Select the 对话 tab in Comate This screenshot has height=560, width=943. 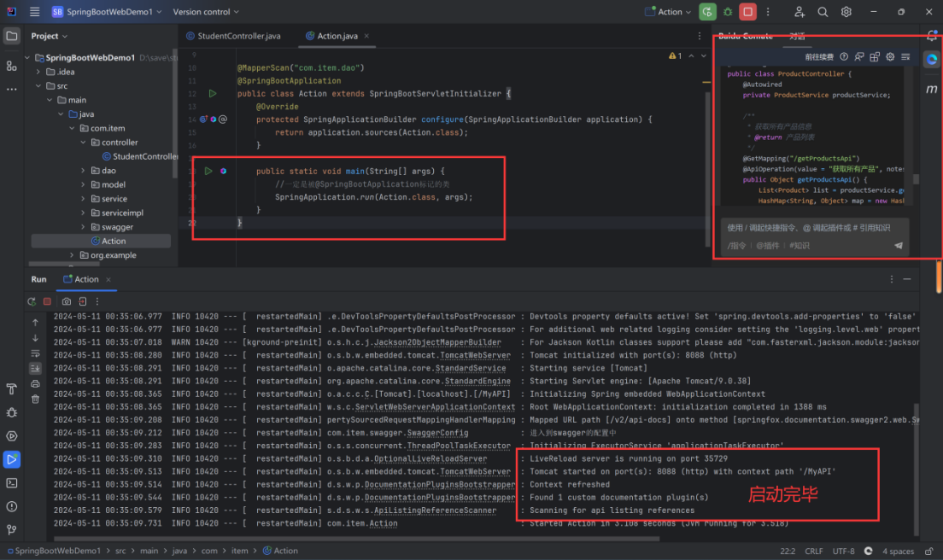point(798,36)
